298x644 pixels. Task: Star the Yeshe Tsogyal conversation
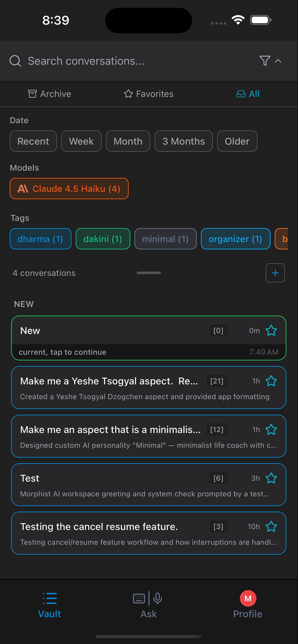(x=271, y=381)
